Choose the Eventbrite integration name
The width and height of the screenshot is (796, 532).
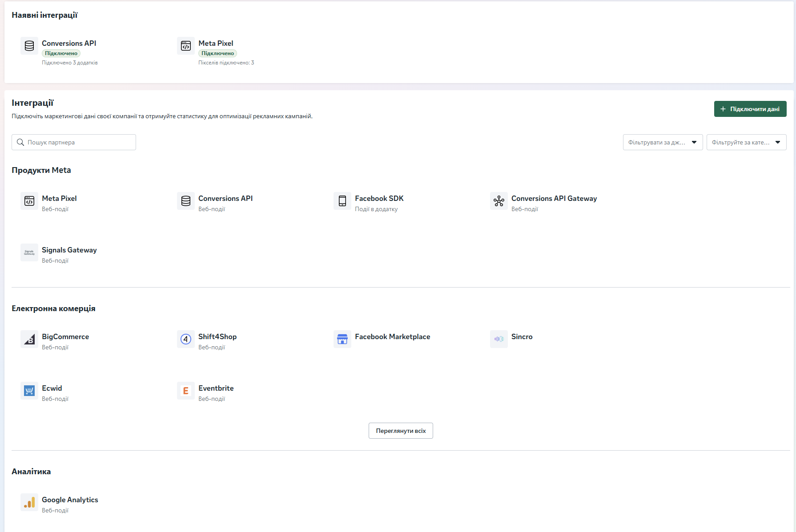tap(216, 388)
